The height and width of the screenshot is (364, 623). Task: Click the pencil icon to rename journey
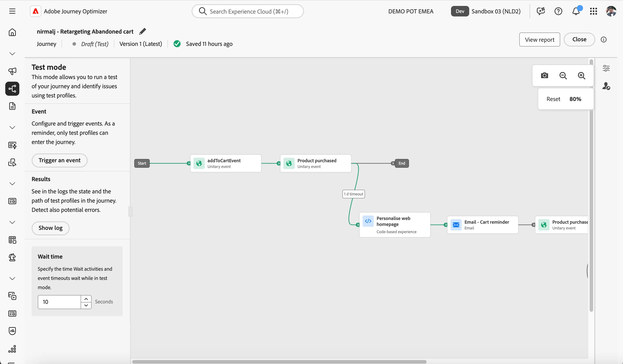[142, 31]
